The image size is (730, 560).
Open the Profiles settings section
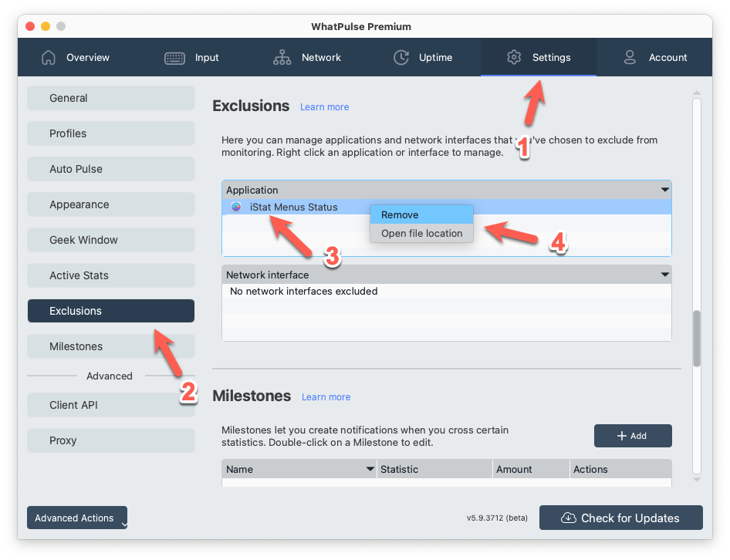(x=111, y=133)
